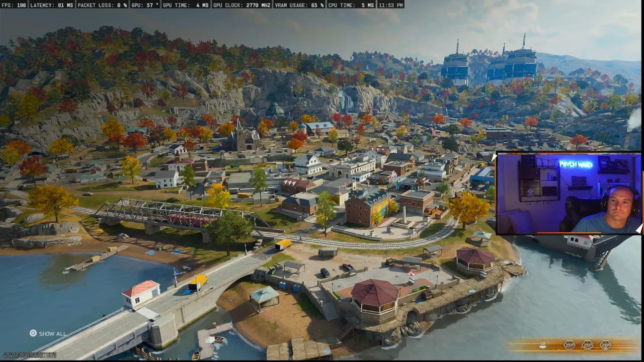Click the CPU TIME: 5 MS readout
This screenshot has height=362, width=644.
click(x=351, y=5)
